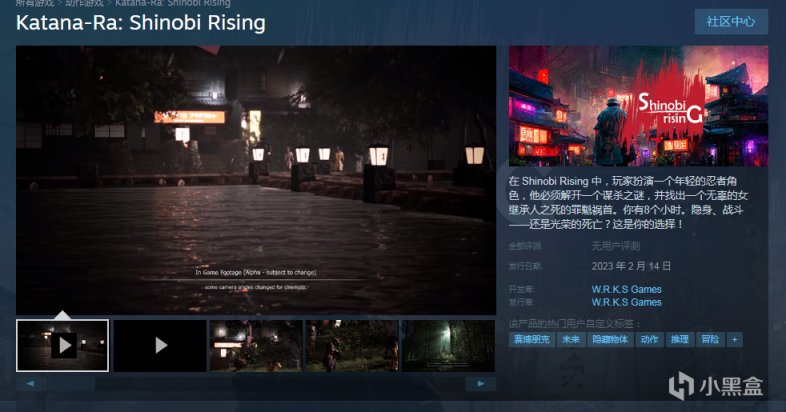The width and height of the screenshot is (786, 412).
Task: Select the 未来 tag
Action: 571,340
